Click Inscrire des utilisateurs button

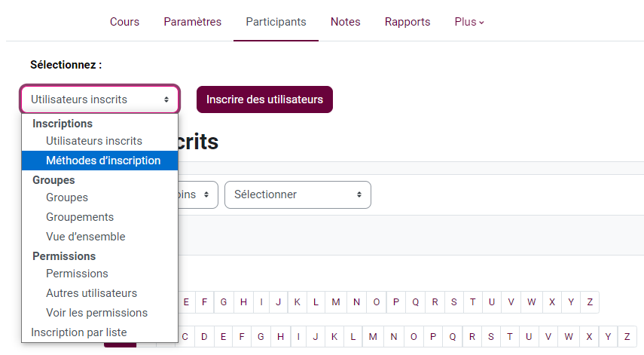pyautogui.click(x=264, y=99)
